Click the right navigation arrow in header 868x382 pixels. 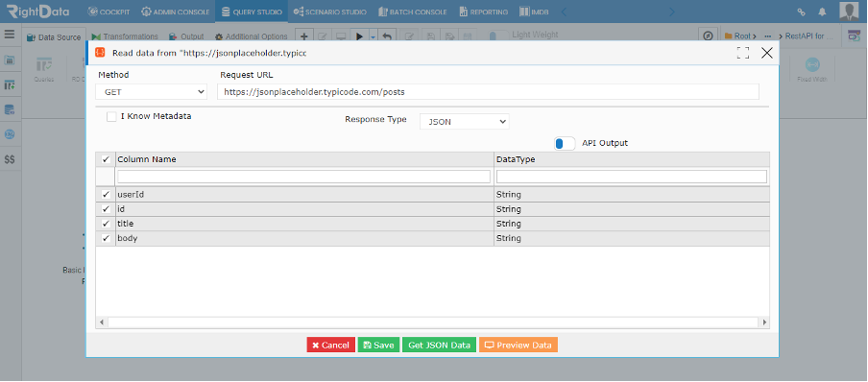click(x=671, y=12)
